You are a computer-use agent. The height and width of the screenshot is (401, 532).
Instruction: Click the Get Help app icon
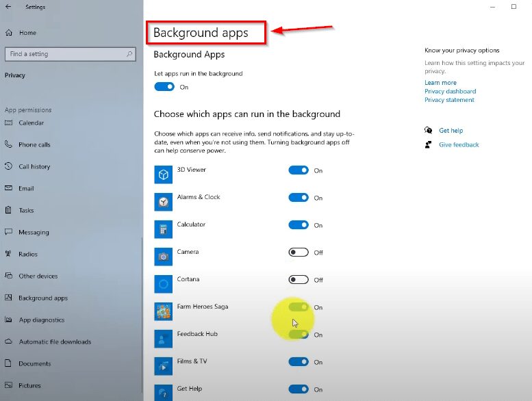click(163, 393)
